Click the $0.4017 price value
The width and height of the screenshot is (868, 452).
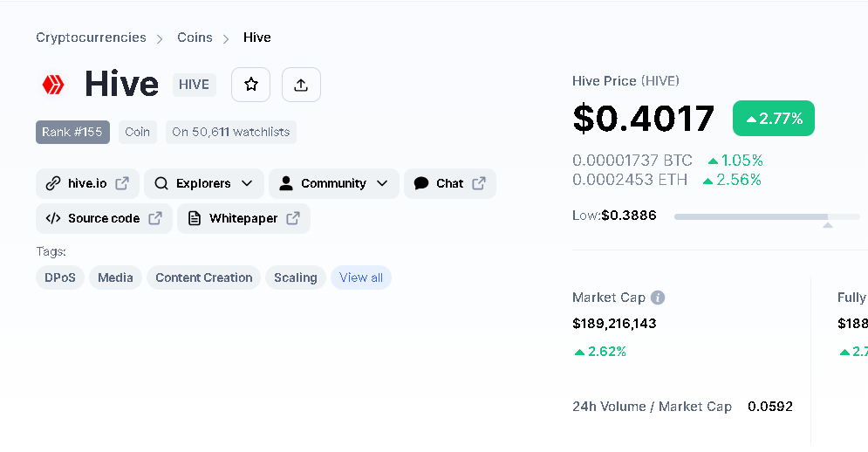point(643,118)
